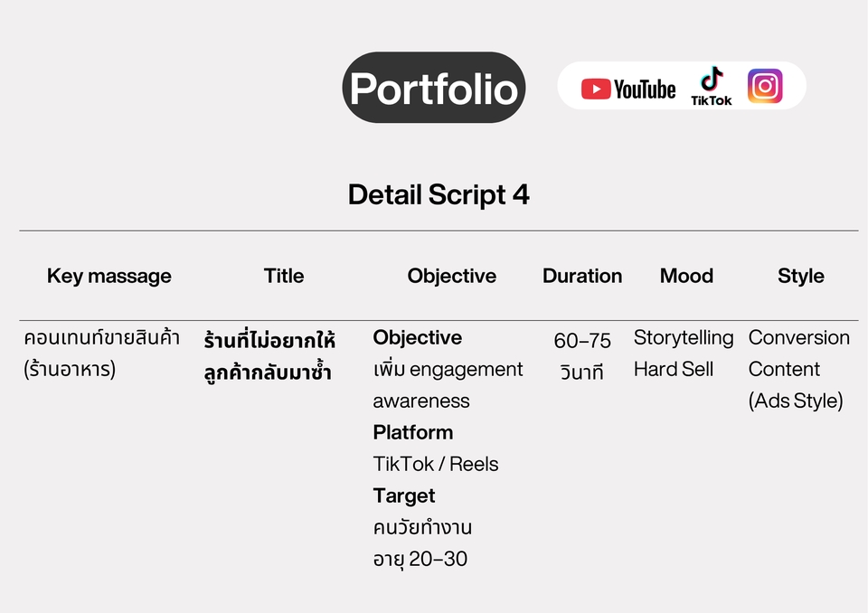Click the Objective column header
This screenshot has width=868, height=613.
[452, 276]
